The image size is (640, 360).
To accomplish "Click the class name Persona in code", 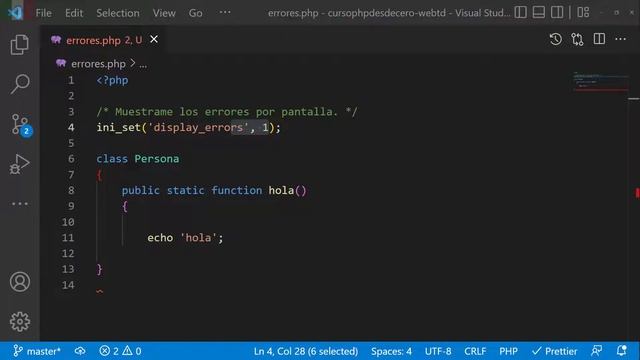I will [x=157, y=159].
